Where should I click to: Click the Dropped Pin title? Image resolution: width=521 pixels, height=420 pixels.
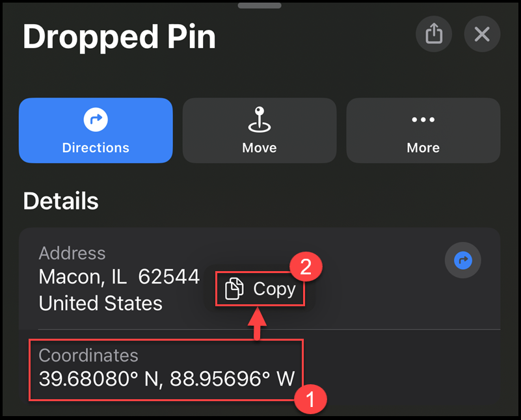pos(119,37)
